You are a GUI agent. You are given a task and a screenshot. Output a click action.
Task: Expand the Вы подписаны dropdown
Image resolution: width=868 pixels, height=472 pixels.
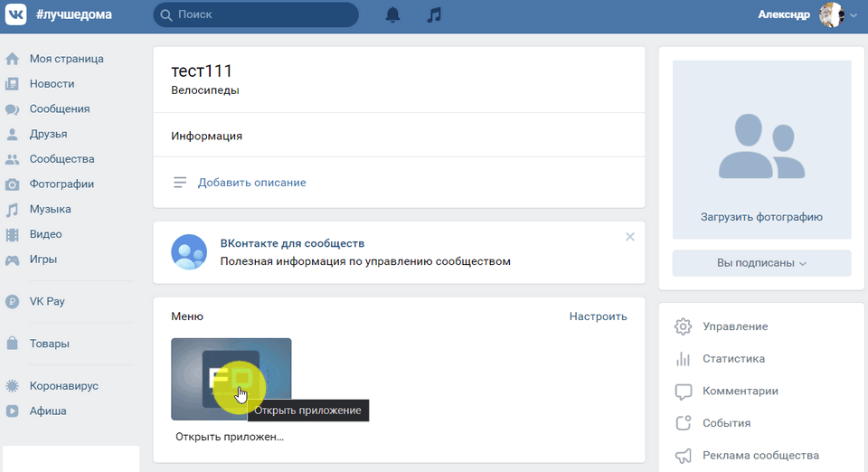[x=761, y=263]
